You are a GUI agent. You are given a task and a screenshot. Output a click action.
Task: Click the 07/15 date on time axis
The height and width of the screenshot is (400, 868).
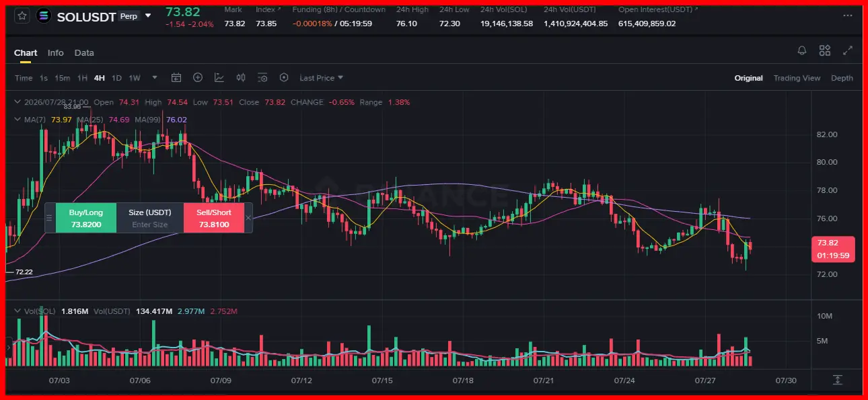click(x=382, y=381)
